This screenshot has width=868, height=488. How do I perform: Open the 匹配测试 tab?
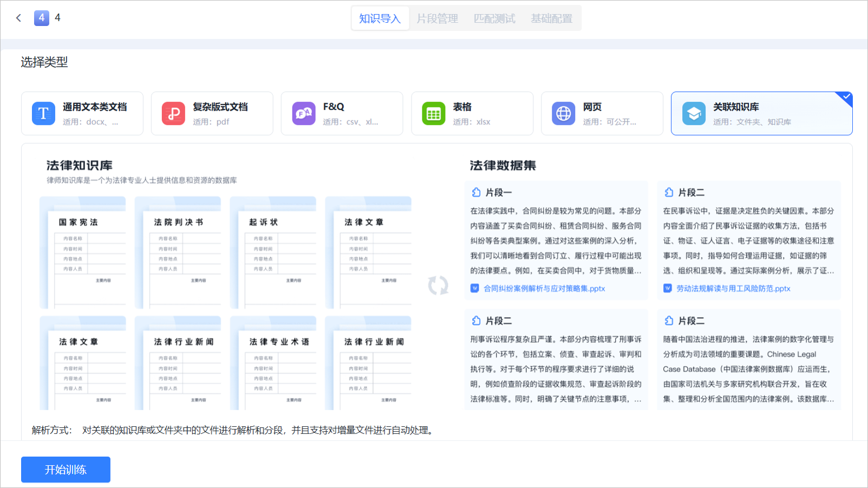point(494,18)
